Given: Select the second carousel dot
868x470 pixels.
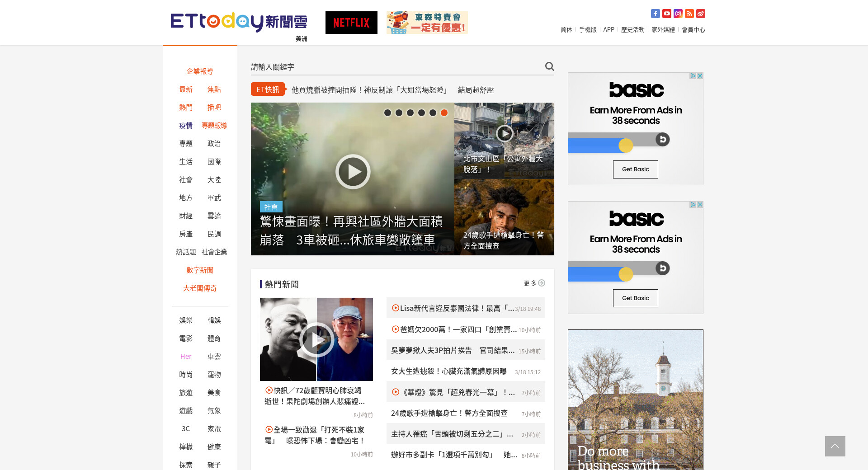Looking at the screenshot, I should pyautogui.click(x=399, y=113).
